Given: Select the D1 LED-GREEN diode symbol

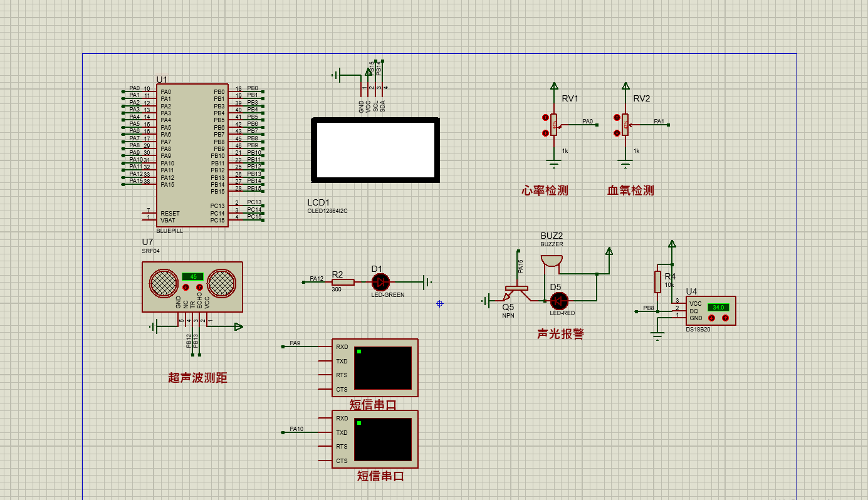Looking at the screenshot, I should point(380,282).
